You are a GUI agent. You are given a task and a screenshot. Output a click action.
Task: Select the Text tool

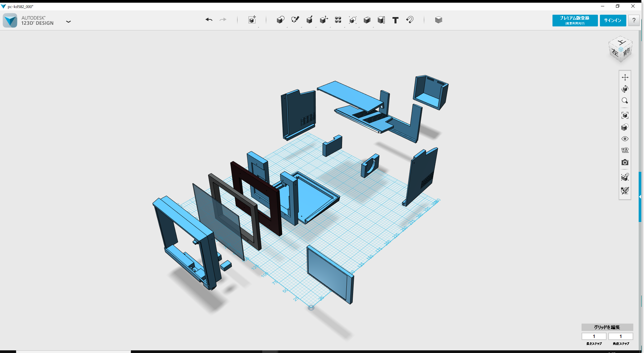395,20
